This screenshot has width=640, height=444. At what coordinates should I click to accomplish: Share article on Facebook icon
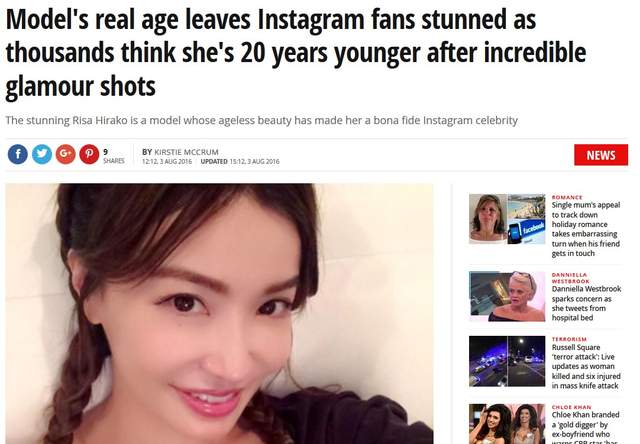click(18, 155)
